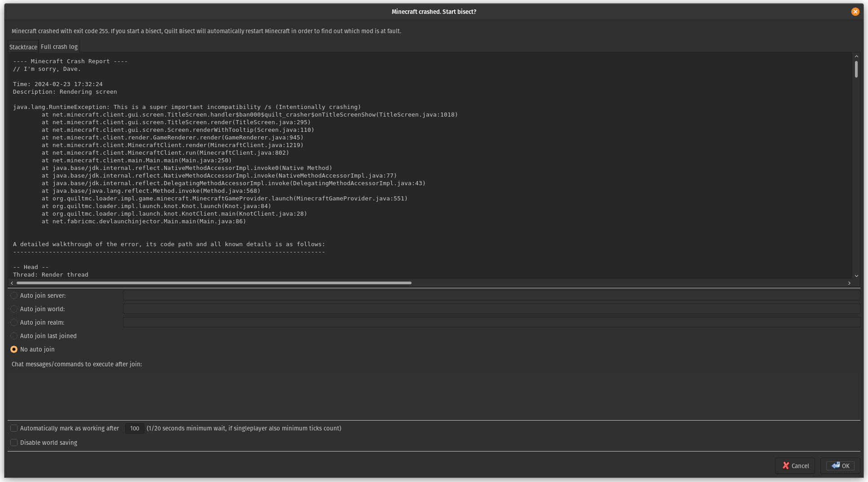Click the crash log scroll up arrow

[856, 56]
